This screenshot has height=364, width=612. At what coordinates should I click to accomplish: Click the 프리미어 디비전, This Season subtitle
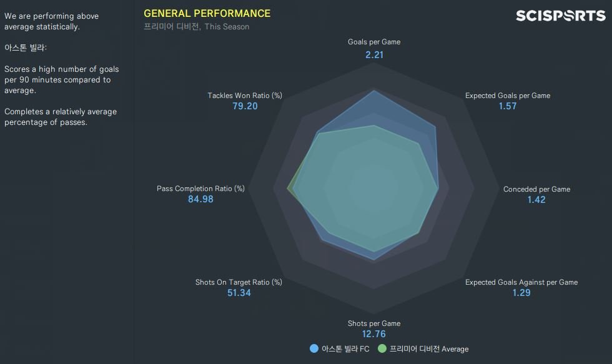tap(196, 27)
